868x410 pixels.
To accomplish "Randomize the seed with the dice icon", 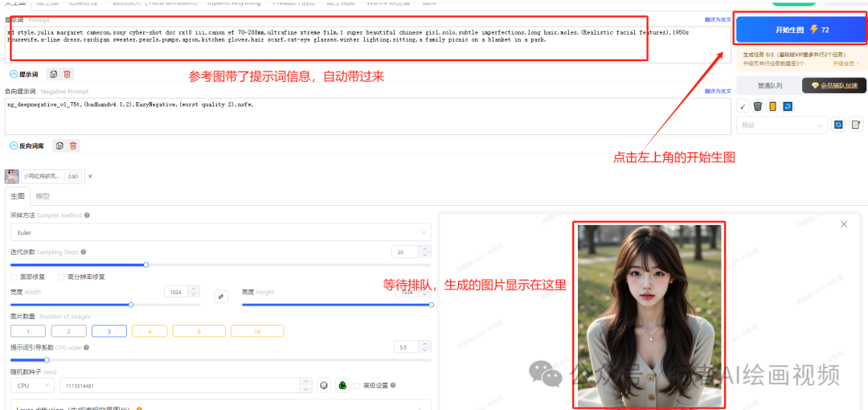I will coord(324,385).
